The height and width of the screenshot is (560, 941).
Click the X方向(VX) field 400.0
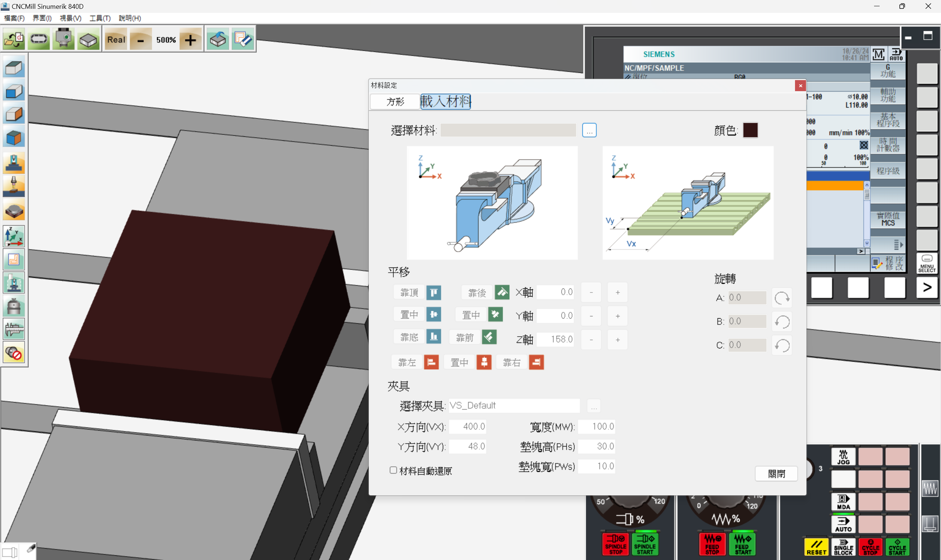click(x=467, y=426)
